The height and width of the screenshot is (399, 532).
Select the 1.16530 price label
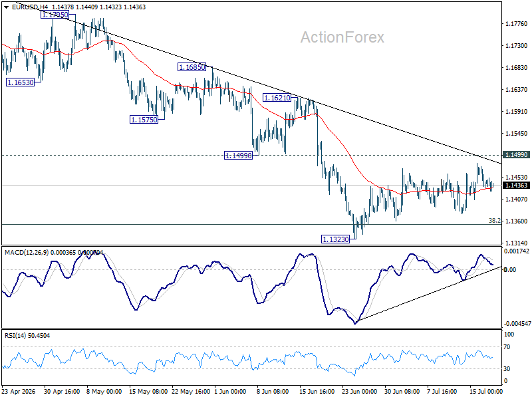coord(21,82)
